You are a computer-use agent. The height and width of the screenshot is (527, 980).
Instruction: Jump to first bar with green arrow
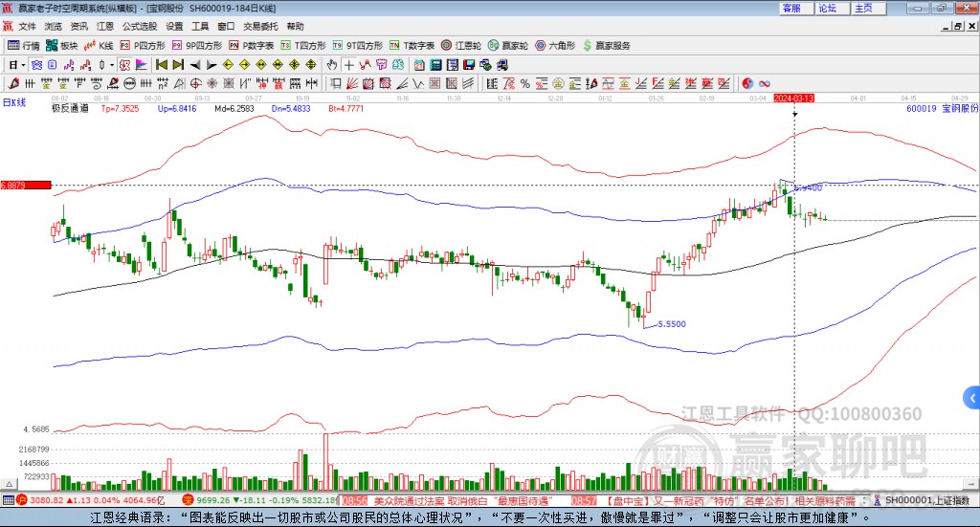tap(161, 65)
